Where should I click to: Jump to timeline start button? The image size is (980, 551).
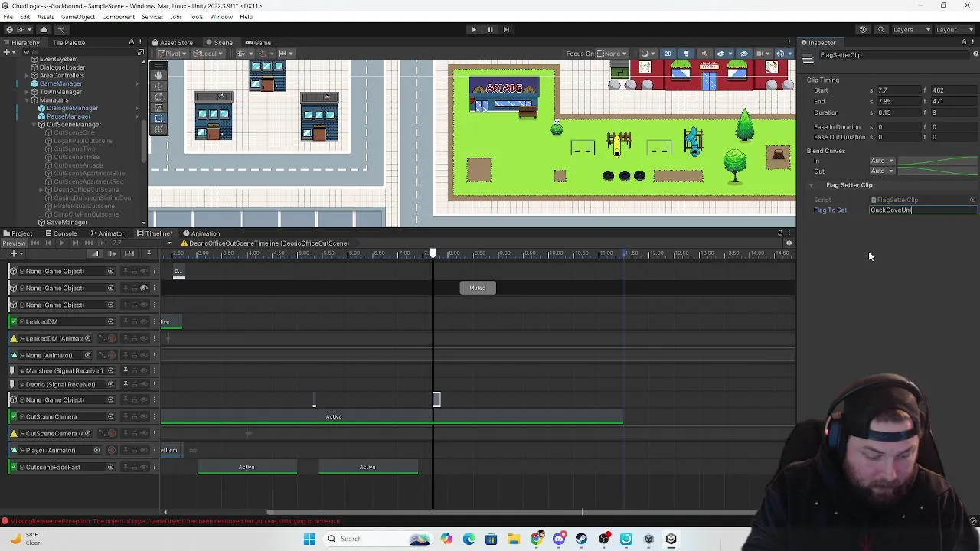tap(35, 243)
